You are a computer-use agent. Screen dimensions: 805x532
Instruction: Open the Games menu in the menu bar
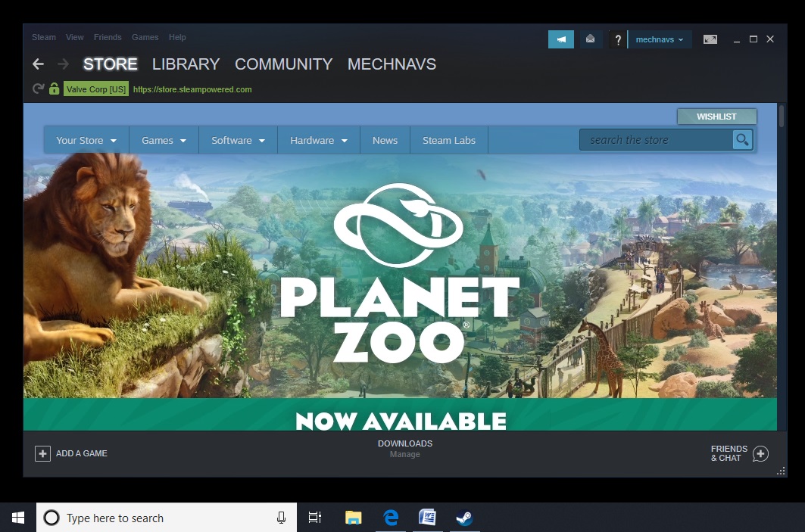[145, 37]
